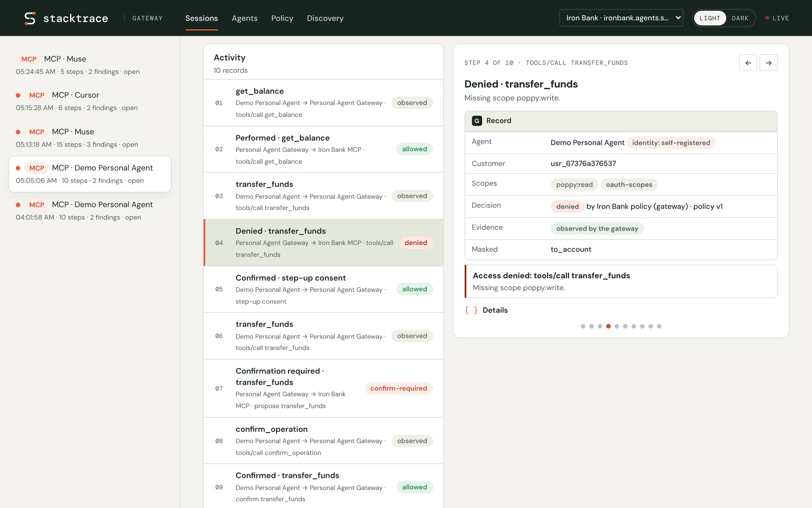Image resolution: width=812 pixels, height=508 pixels.
Task: Click the G Record icon
Action: pos(477,121)
